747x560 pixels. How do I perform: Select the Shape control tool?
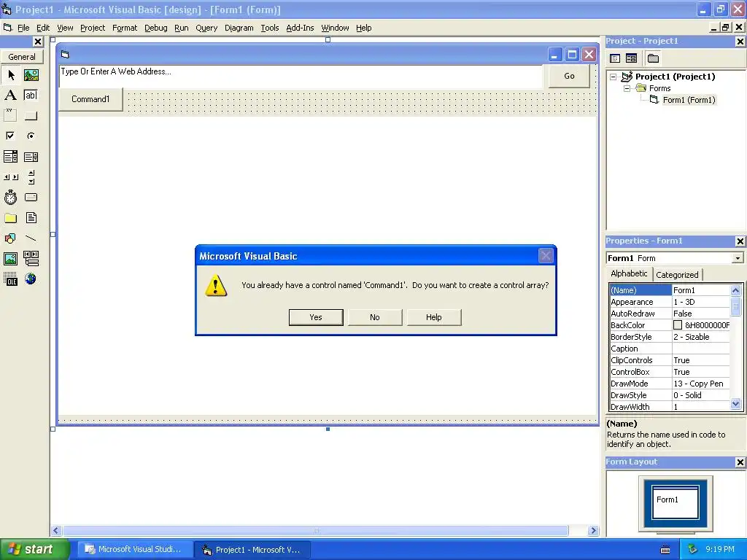coord(11,238)
